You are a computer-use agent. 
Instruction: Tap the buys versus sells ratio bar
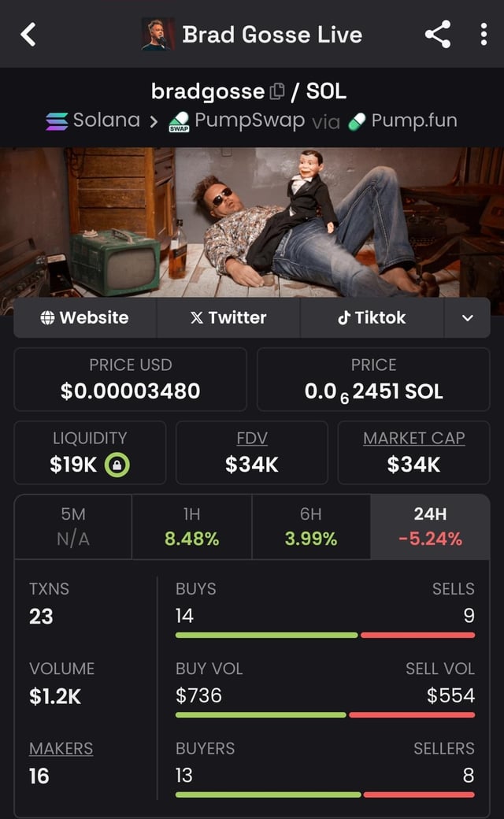coord(324,635)
